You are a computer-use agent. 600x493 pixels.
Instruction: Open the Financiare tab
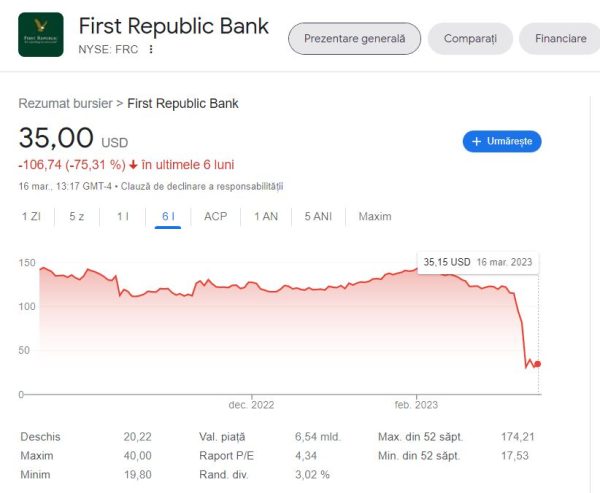(x=561, y=39)
